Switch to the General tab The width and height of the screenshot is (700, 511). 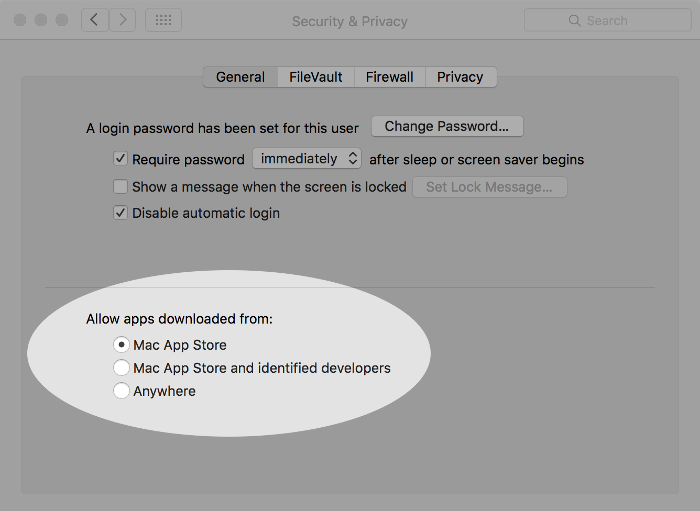point(240,77)
